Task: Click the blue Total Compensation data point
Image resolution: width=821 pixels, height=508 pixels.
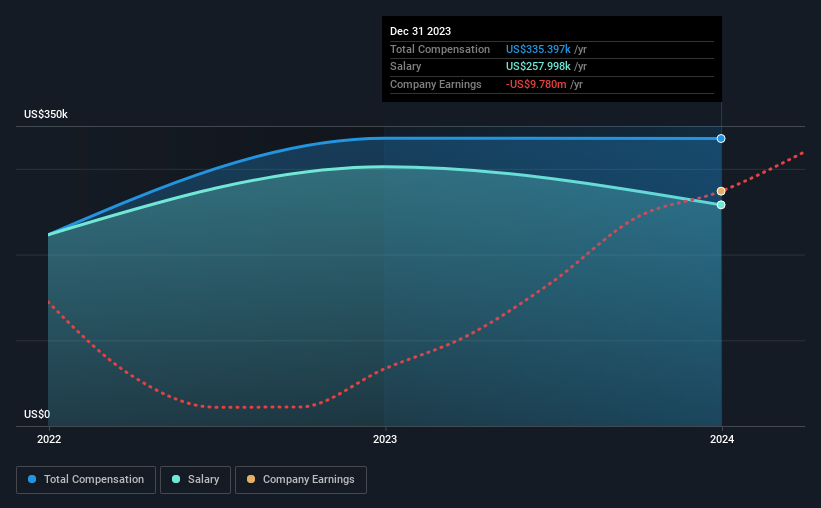Action: pyautogui.click(x=721, y=139)
